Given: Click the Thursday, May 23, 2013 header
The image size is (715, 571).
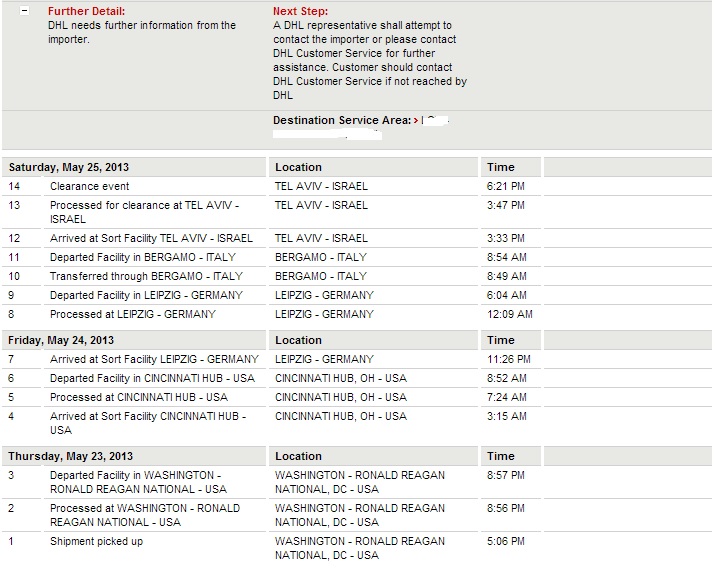Looking at the screenshot, I should [68, 456].
